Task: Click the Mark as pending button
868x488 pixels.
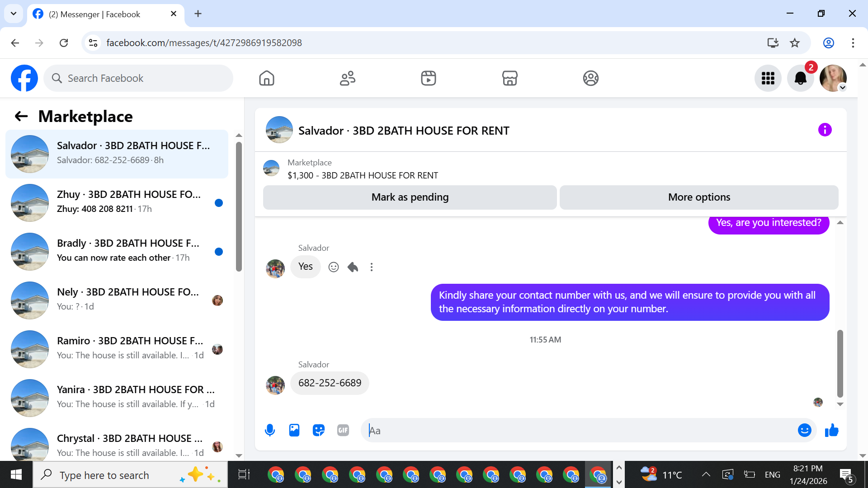Action: [410, 197]
